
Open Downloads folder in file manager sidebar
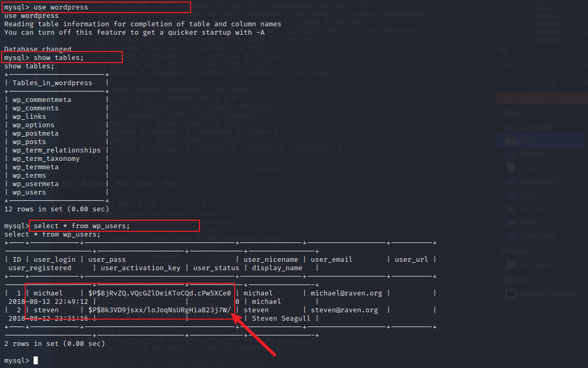pos(531,236)
